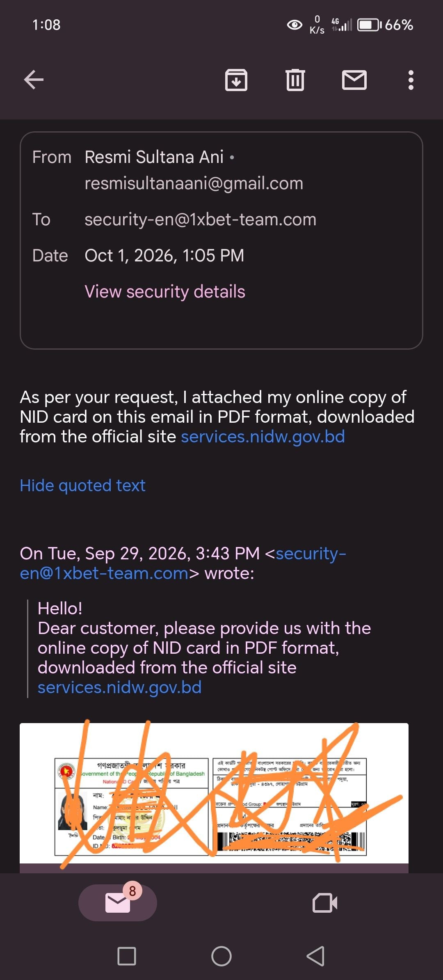Open services.nidw.gov.bd link in quoted message
The image size is (443, 980).
(120, 687)
